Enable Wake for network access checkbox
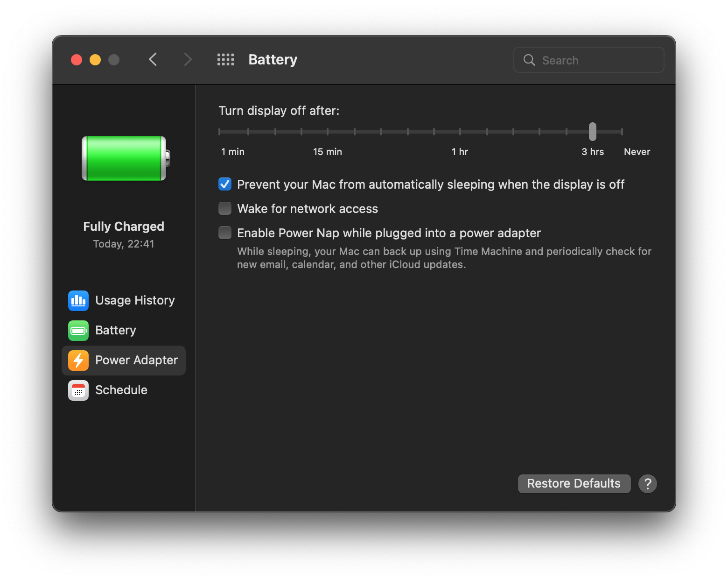This screenshot has width=728, height=581. pos(225,208)
